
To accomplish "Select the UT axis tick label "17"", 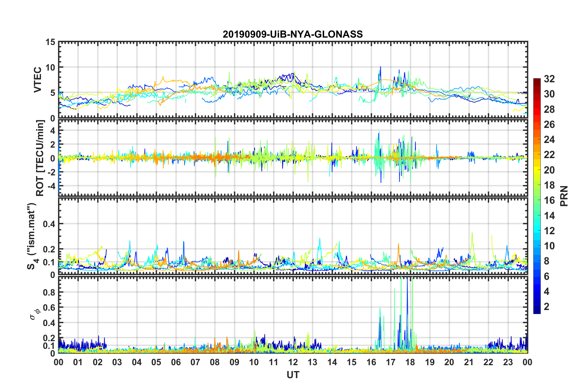I will (391, 362).
